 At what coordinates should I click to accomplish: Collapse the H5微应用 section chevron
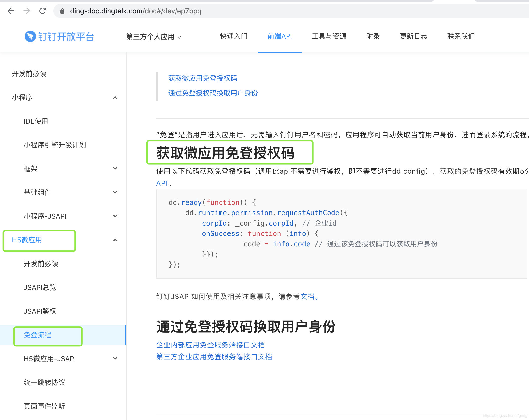115,240
